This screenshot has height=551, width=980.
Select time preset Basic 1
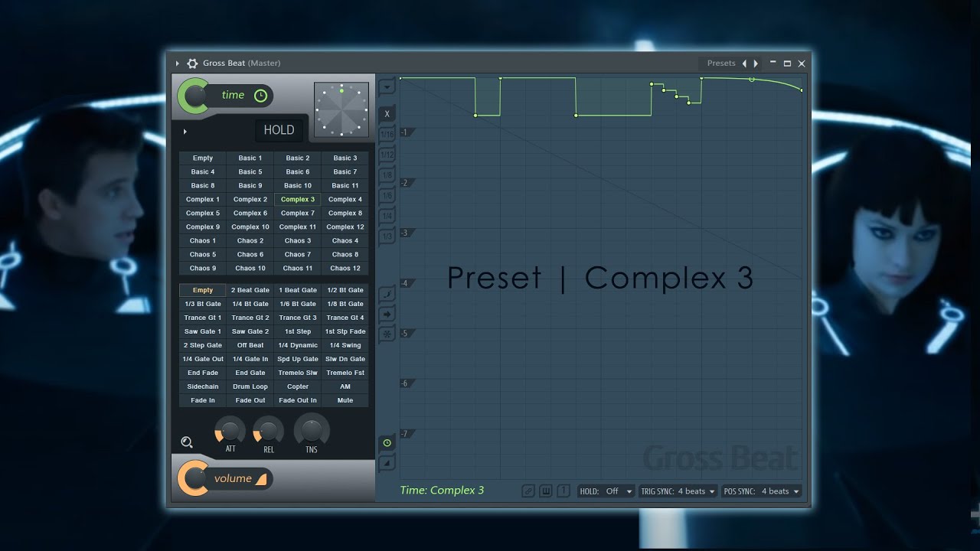point(250,158)
